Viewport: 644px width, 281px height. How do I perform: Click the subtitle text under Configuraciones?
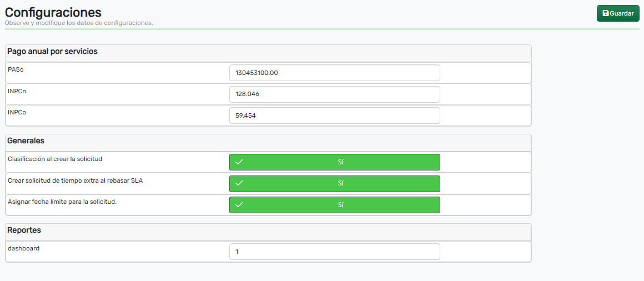pos(79,23)
